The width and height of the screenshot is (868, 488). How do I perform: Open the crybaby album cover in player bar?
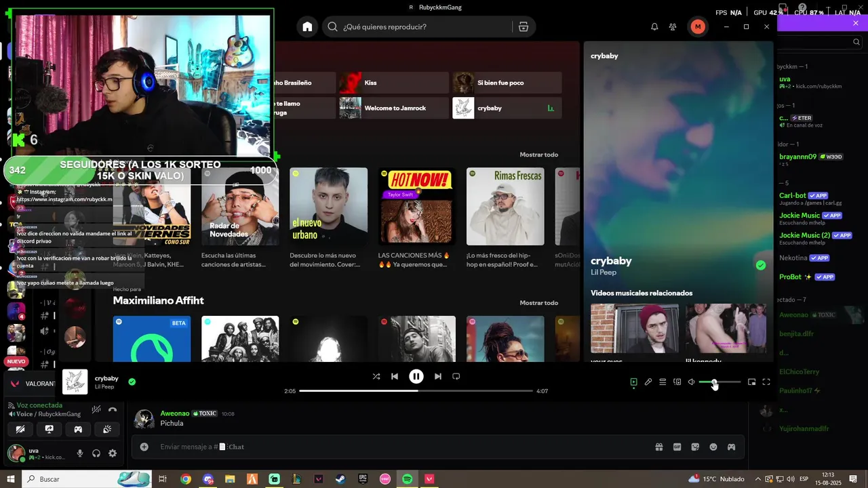[75, 382]
